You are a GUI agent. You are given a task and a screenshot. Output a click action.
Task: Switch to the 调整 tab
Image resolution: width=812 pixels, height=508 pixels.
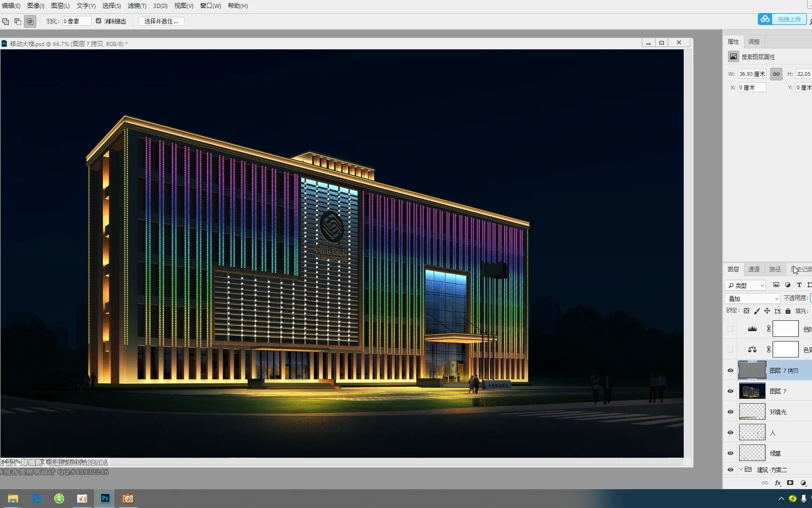754,41
